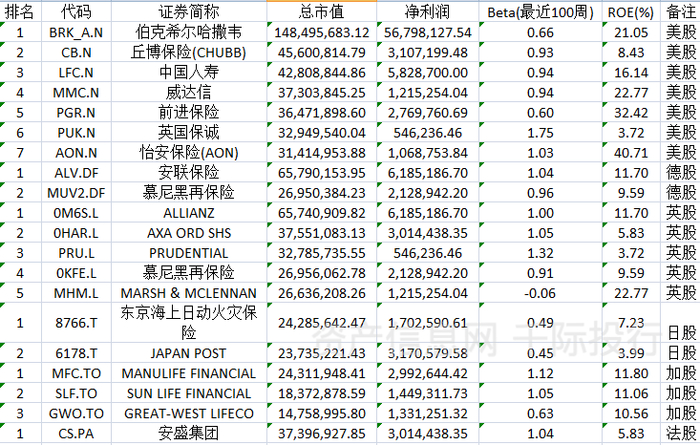Click net profit 56,798,127.54

point(428,32)
